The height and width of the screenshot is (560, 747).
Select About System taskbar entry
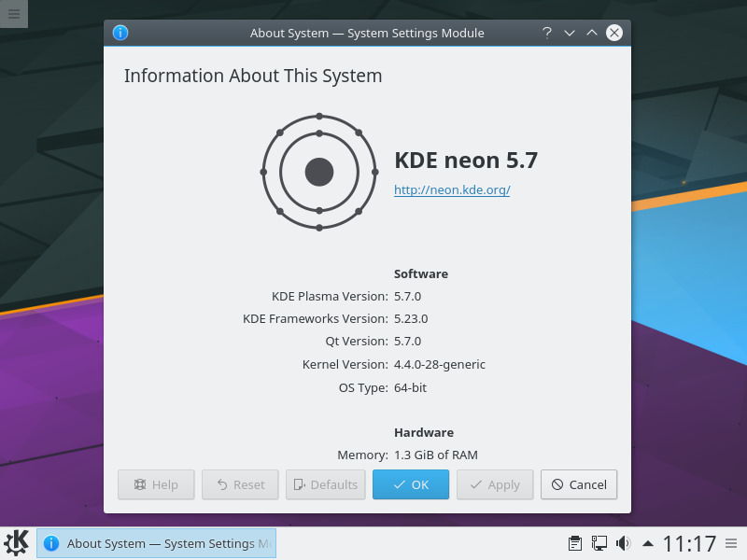156,543
